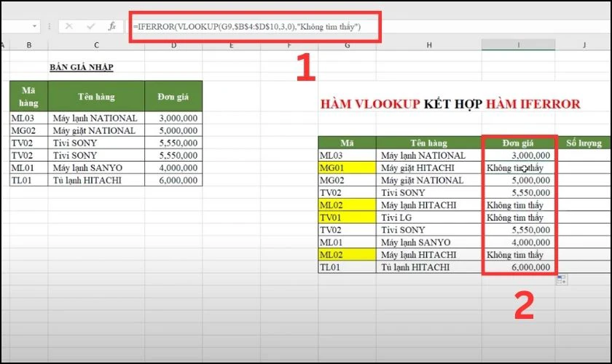612x364 pixels.
Task: Select Máy lạnh NATIONAL in left table
Action: click(x=96, y=118)
